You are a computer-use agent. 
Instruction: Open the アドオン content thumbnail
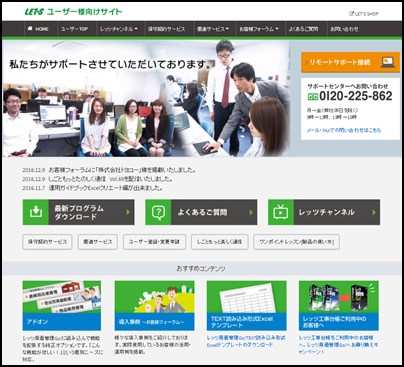coord(62,305)
